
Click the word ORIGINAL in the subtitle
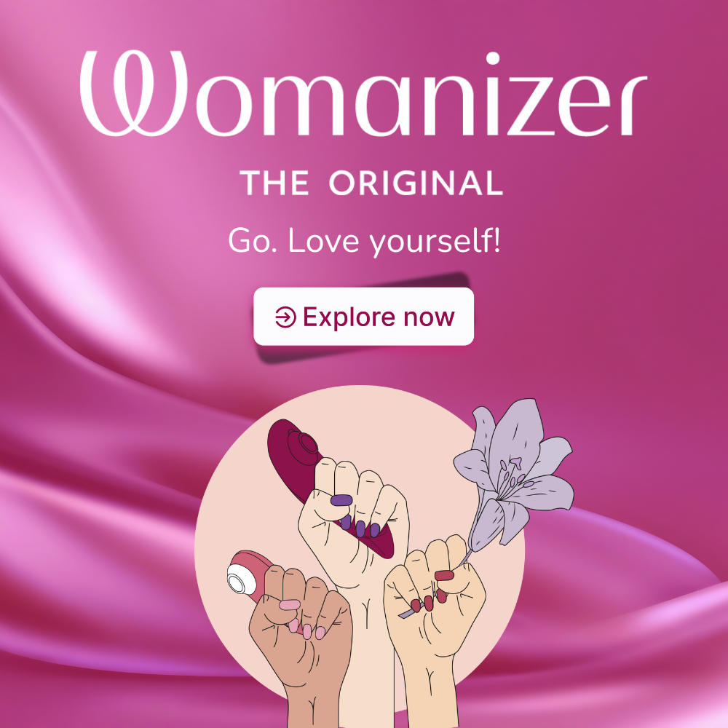pyautogui.click(x=416, y=183)
